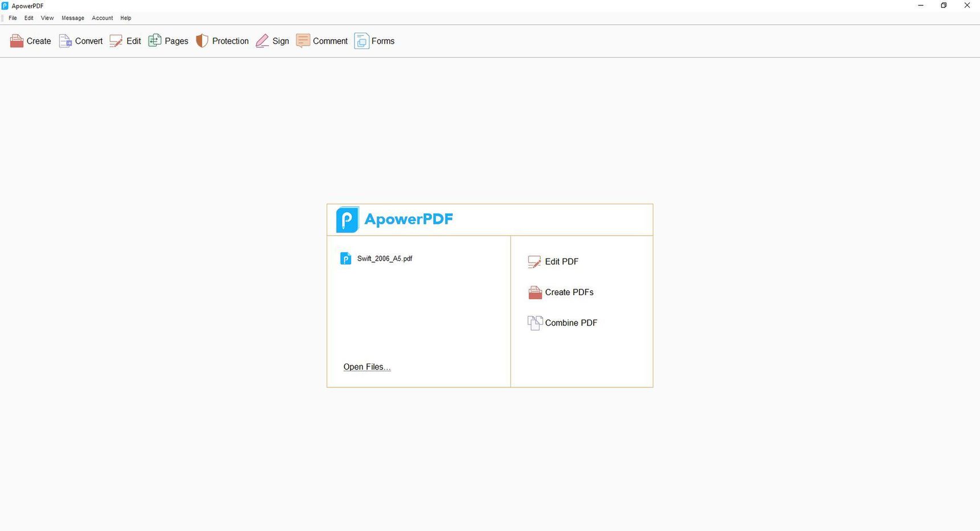Image resolution: width=980 pixels, height=531 pixels.
Task: Open the Comment tool icon
Action: [x=303, y=41]
